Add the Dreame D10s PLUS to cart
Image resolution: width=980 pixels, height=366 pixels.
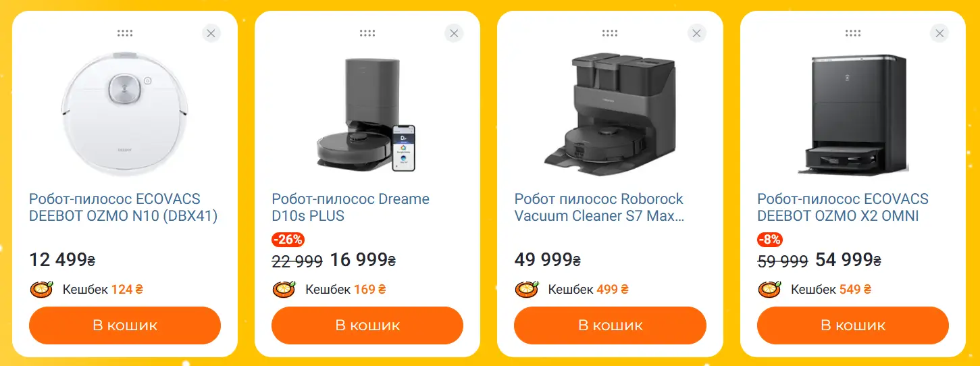367,325
